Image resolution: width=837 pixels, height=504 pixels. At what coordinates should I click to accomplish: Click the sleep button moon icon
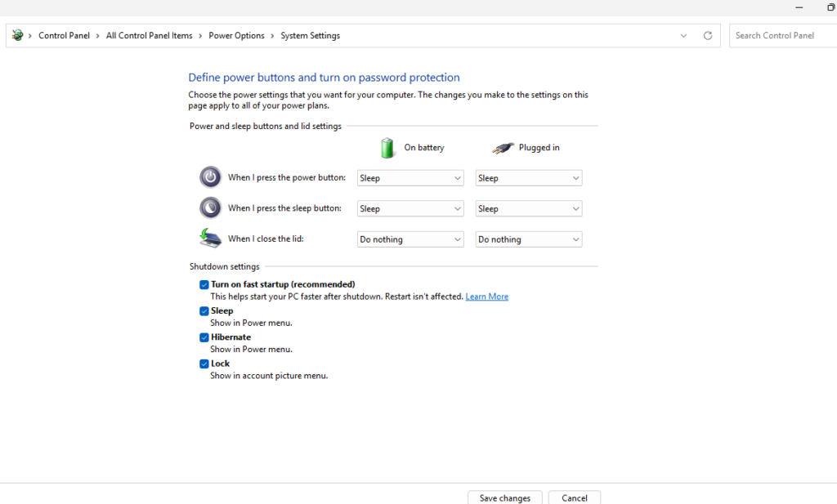coord(210,207)
